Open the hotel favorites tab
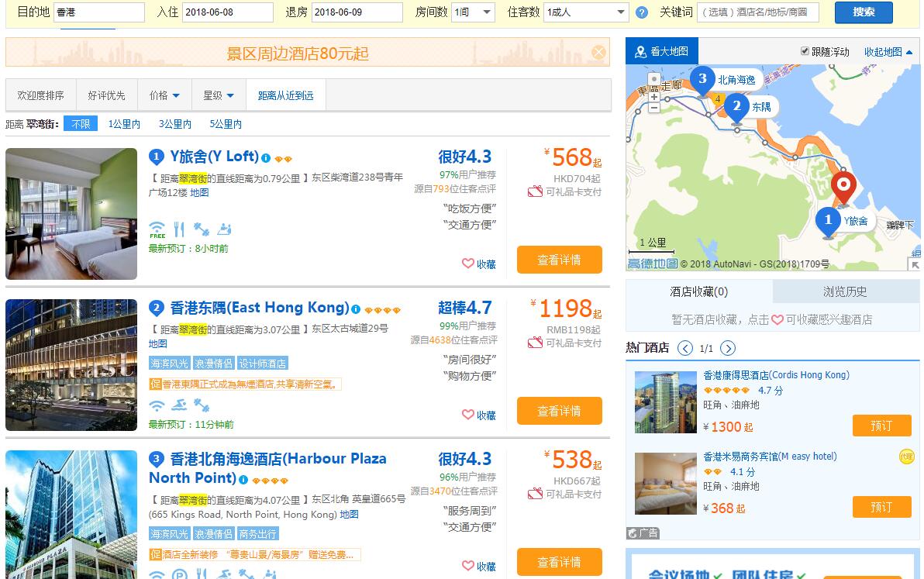Screen dimensions: 924x579 [699, 291]
